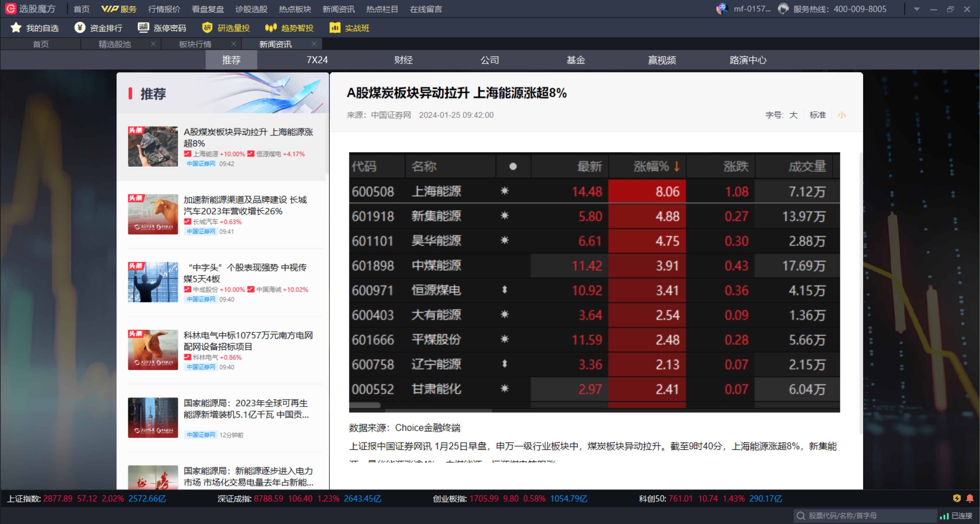Select the 实战班 bar-chart icon
The width and height of the screenshot is (980, 524).
pyautogui.click(x=335, y=27)
